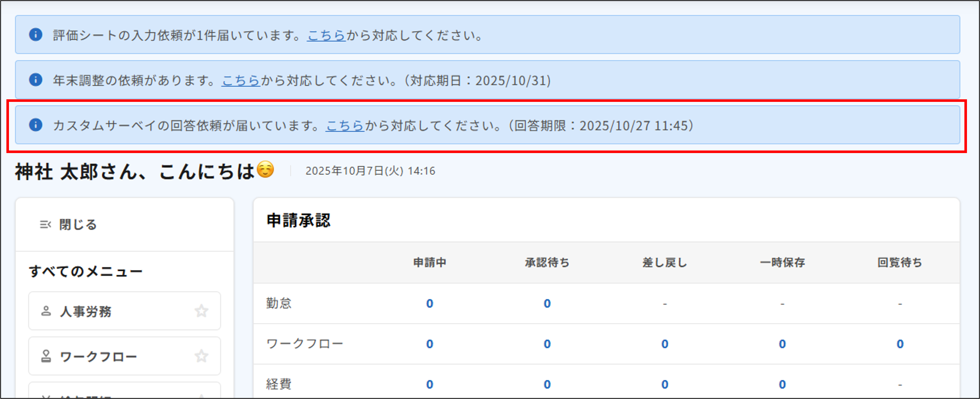Open the 人事労務 menu entry
The width and height of the screenshot is (980, 399).
click(86, 311)
